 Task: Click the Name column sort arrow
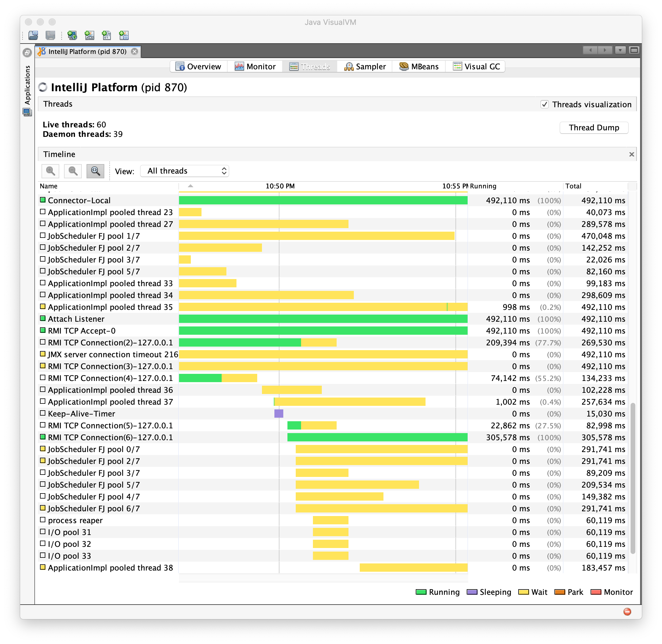(x=191, y=186)
